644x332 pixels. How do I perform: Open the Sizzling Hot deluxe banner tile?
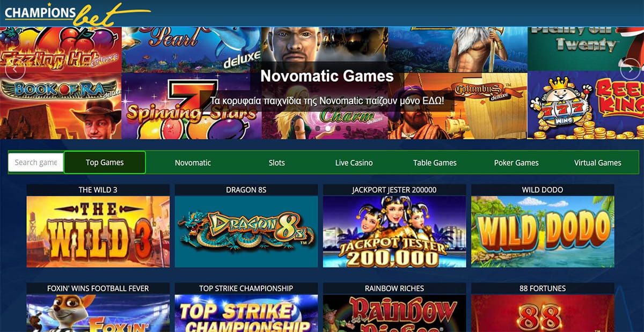pyautogui.click(x=61, y=50)
